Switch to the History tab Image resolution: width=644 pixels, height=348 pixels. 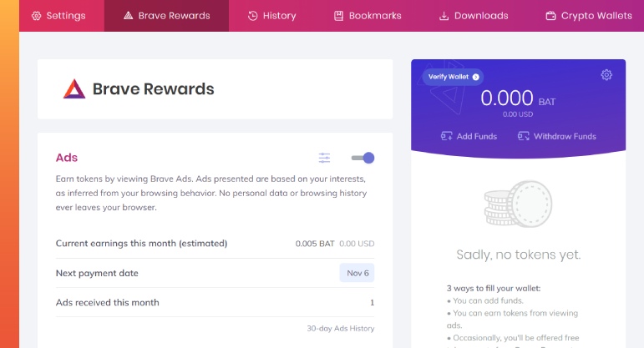pos(271,16)
